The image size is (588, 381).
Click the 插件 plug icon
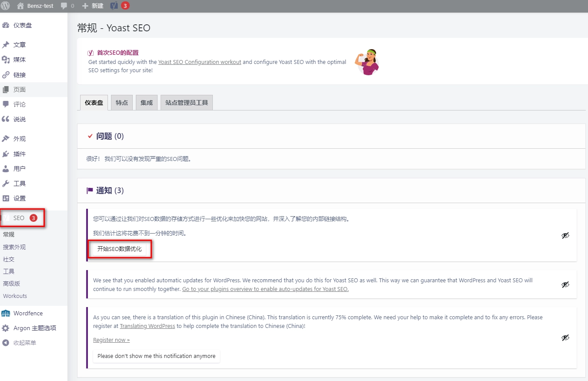[x=6, y=154]
